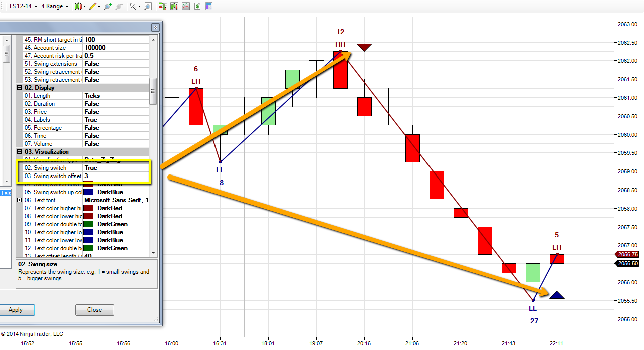Open the cursor type dropdown arrow
Viewport: 644px width, 350px height.
139,6
